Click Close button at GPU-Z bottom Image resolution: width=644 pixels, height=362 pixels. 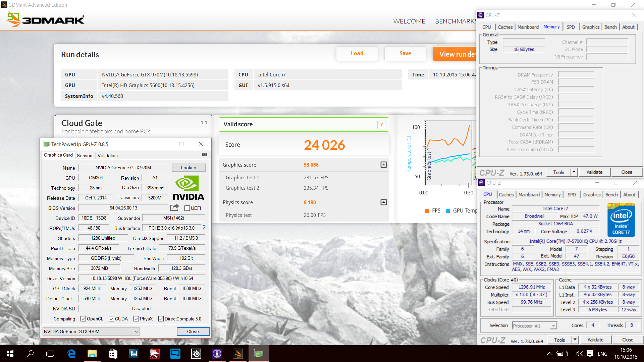click(x=193, y=331)
